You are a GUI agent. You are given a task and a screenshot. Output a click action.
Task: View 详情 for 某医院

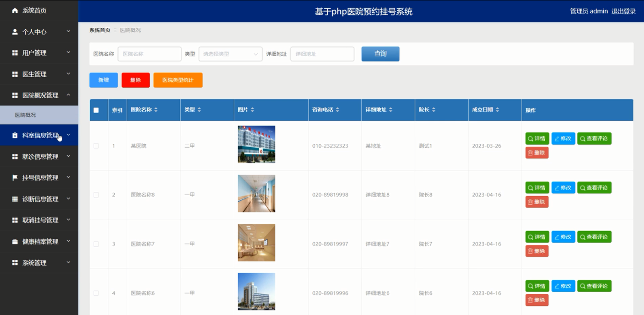tap(537, 139)
